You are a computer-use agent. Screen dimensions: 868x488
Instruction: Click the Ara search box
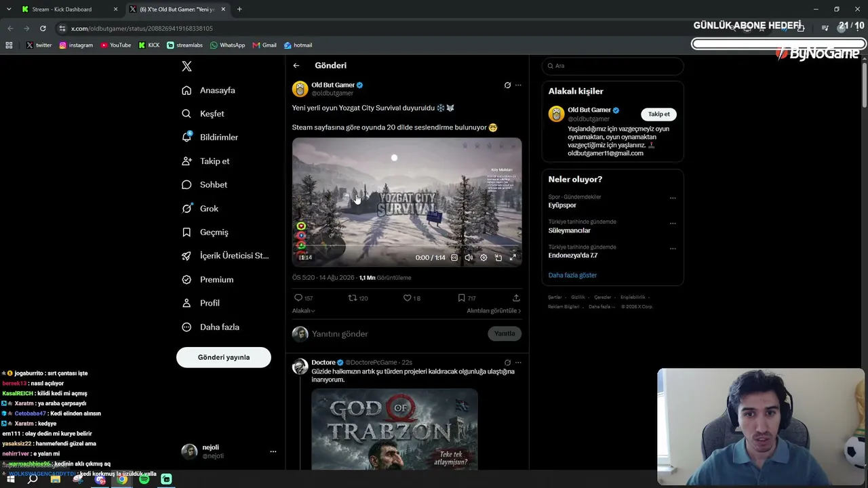tap(612, 66)
